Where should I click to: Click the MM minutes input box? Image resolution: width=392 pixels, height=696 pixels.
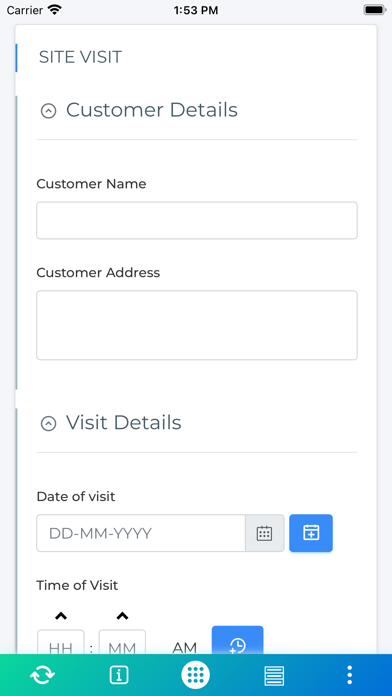[122, 642]
